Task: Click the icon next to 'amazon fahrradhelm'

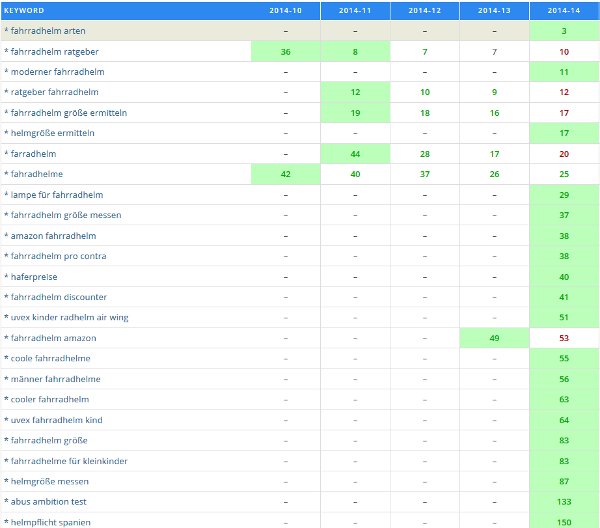Action: click(6, 235)
